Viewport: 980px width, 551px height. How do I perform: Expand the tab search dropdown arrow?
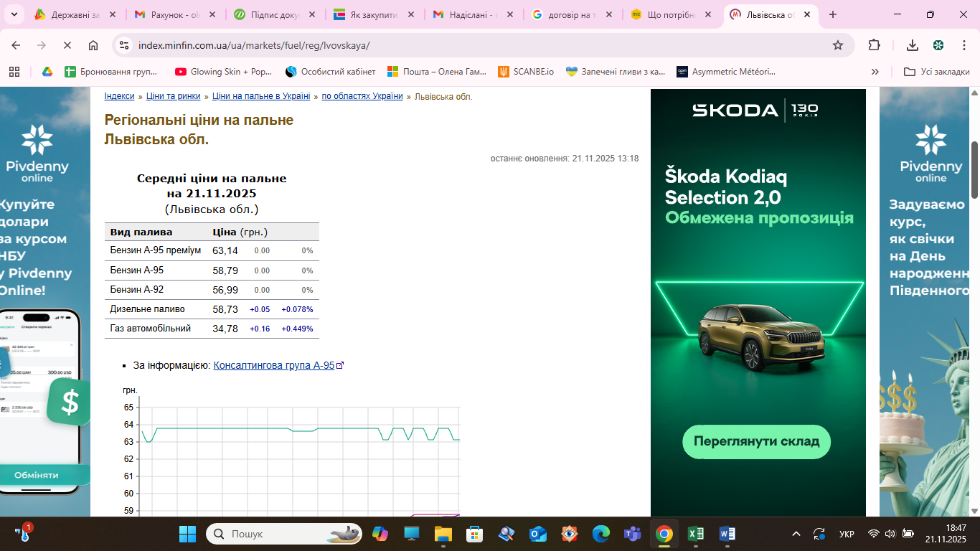click(x=15, y=14)
